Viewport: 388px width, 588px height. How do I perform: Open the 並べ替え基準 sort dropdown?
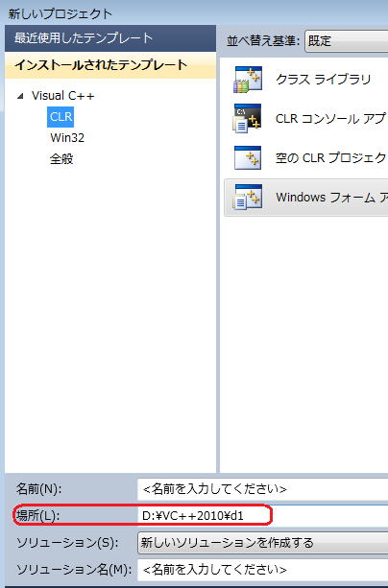click(x=347, y=41)
